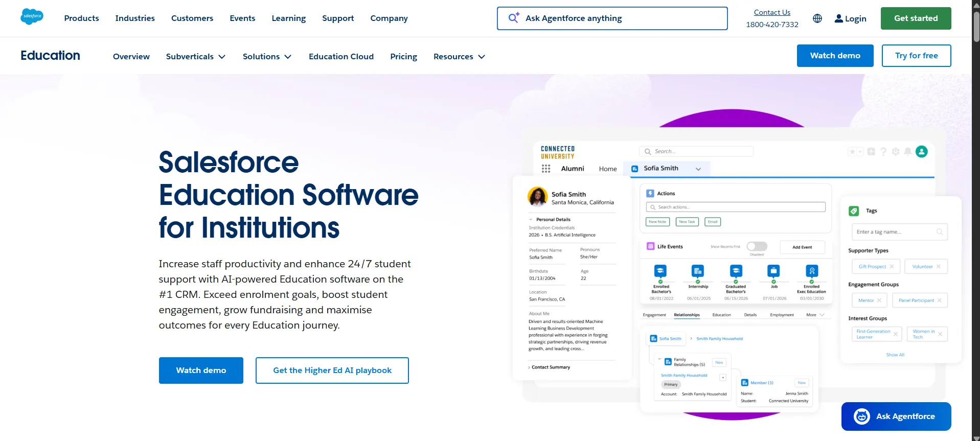Open the globe language selector

817,18
